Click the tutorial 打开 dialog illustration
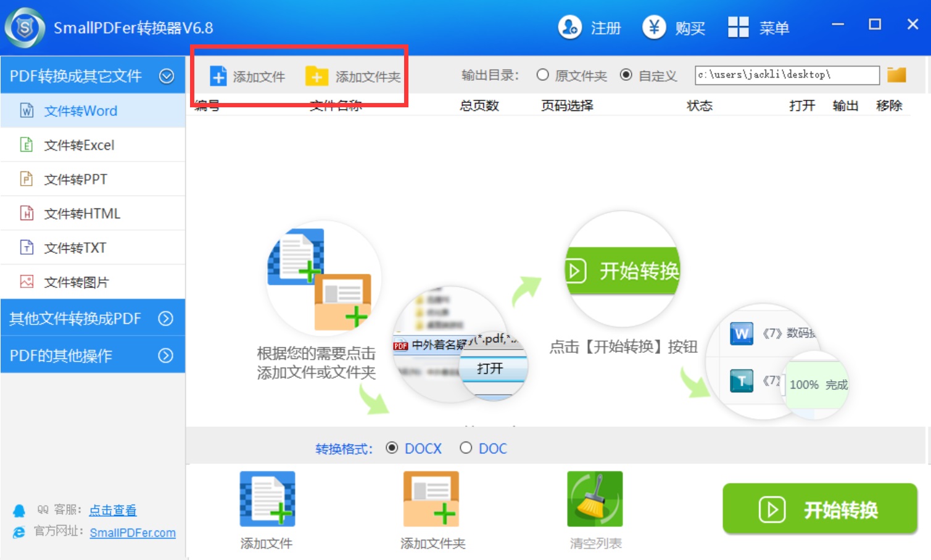931x560 pixels. tap(460, 344)
